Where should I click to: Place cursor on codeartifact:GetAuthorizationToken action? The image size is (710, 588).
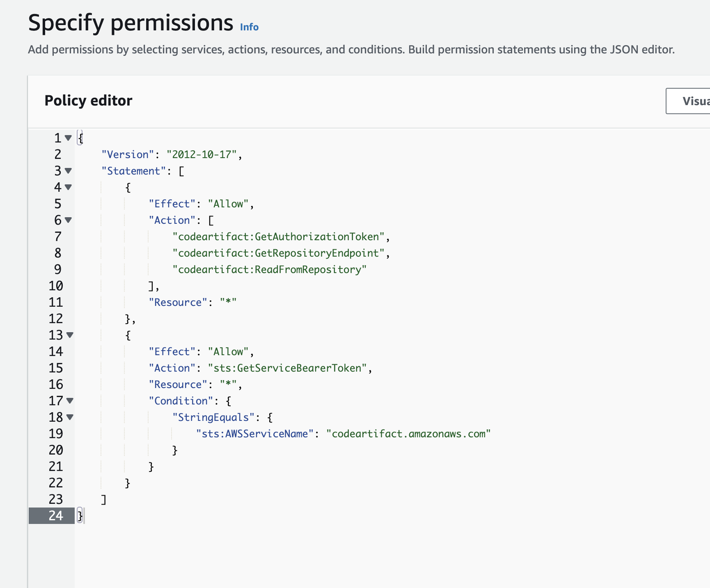[x=279, y=237]
